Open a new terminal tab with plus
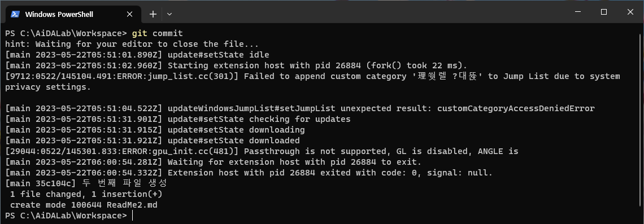 point(153,14)
